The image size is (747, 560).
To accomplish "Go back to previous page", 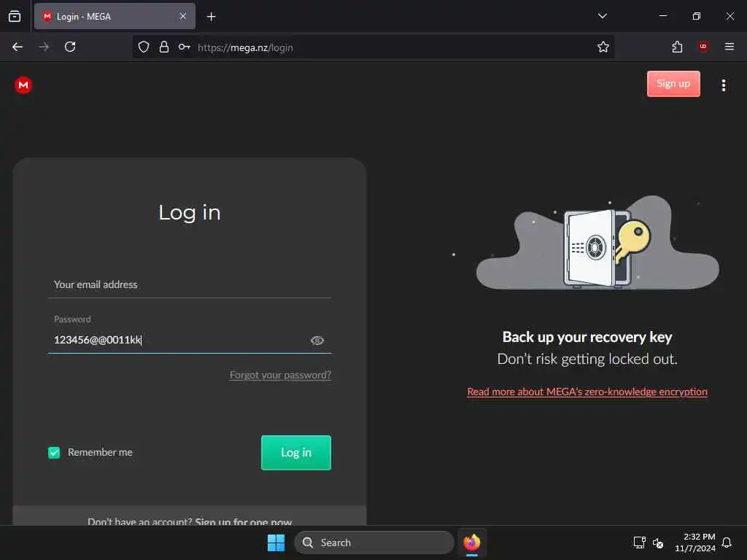I will pos(18,47).
